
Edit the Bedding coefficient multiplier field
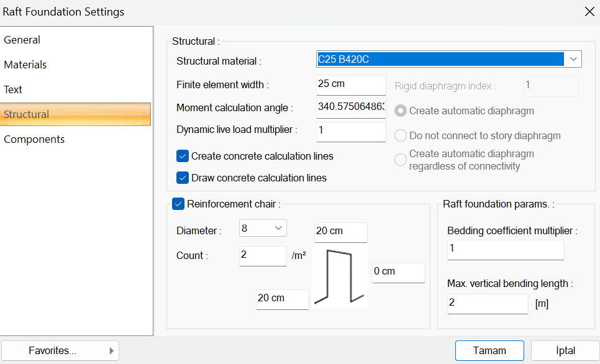[x=505, y=249]
